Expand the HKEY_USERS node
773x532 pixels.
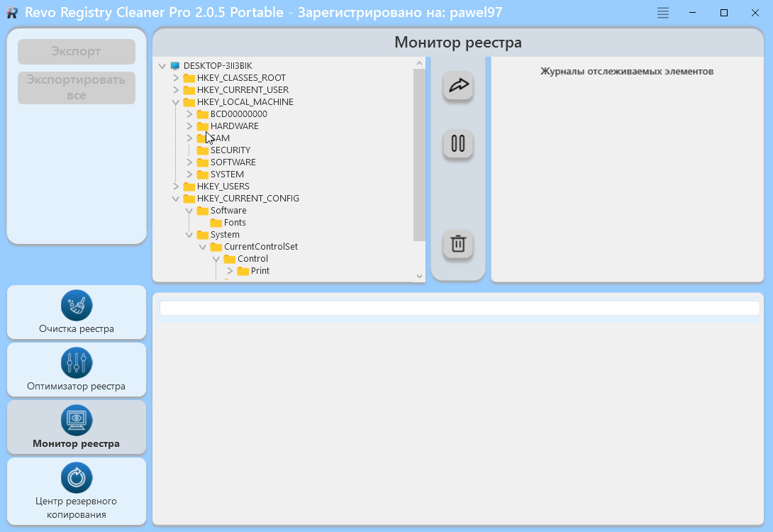click(176, 187)
